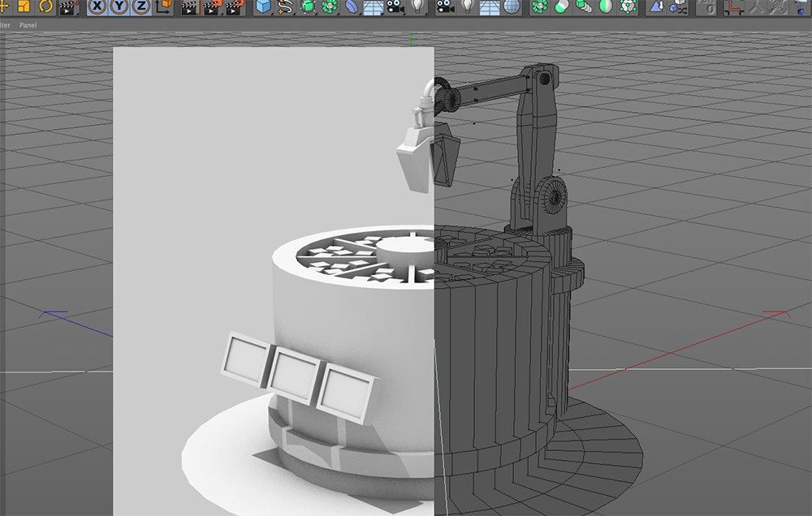Click the three square panels on rendered machine
Image resolution: width=812 pixels, height=516 pixels.
point(300,378)
